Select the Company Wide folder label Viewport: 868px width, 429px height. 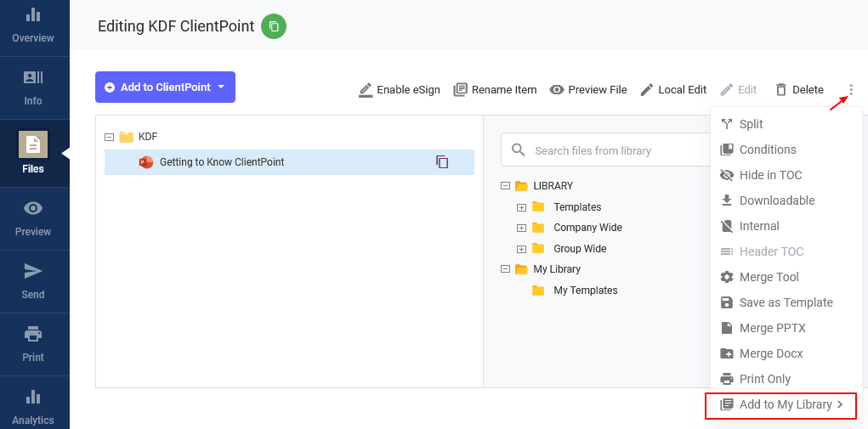(x=588, y=228)
